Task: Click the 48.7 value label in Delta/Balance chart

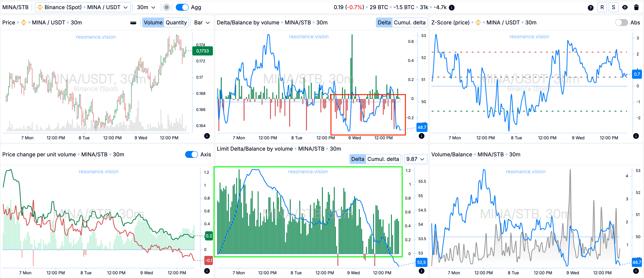Action: coord(422,127)
